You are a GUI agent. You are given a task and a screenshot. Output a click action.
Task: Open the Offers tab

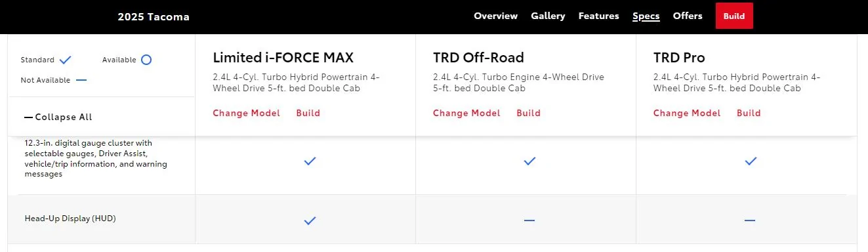tap(688, 16)
